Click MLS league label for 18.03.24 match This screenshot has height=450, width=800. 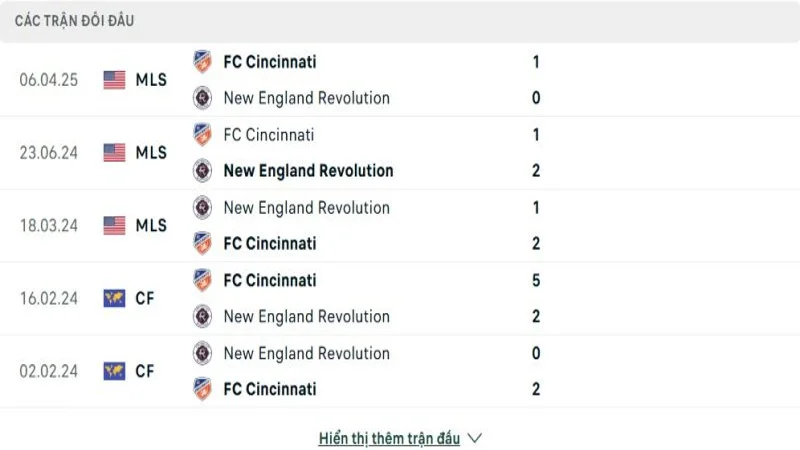(151, 226)
